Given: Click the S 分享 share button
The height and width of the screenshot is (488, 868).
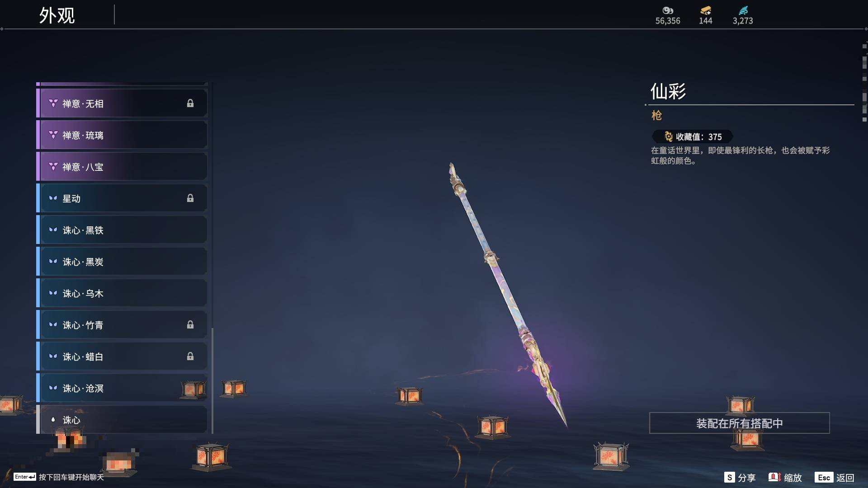Looking at the screenshot, I should (740, 478).
